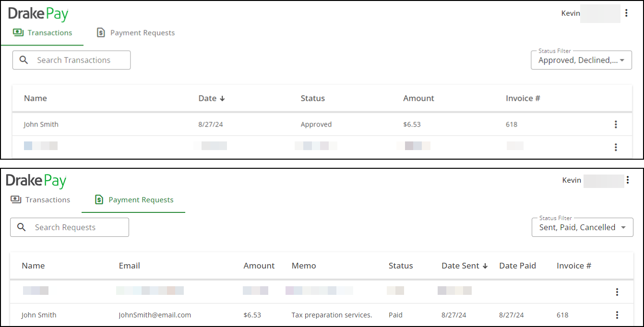Open the Approved, Declined status filter dropdown

pos(581,60)
